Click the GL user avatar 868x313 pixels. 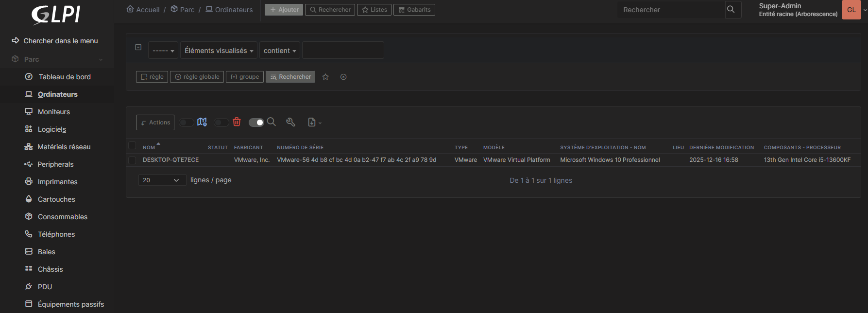(x=851, y=10)
